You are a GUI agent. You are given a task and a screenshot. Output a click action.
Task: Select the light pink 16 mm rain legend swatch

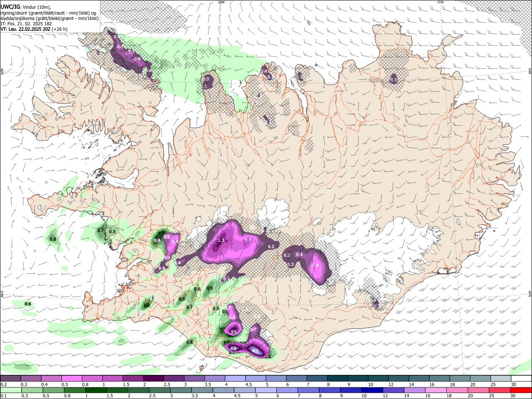pos(436,390)
